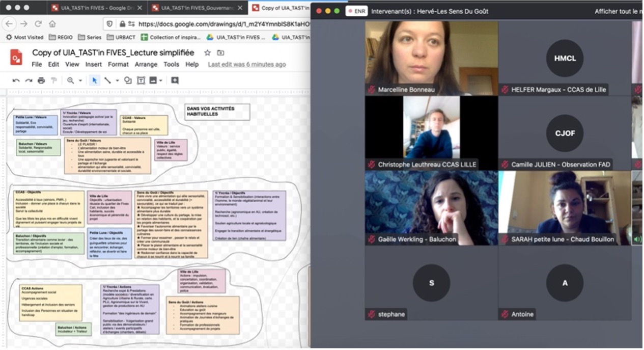Add a comment with the comment icon
This screenshot has width=644, height=350.
[x=175, y=80]
